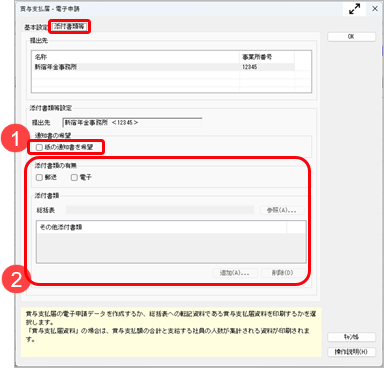Switch to the 基本設定 tab
The height and width of the screenshot is (368, 384).
tap(36, 27)
